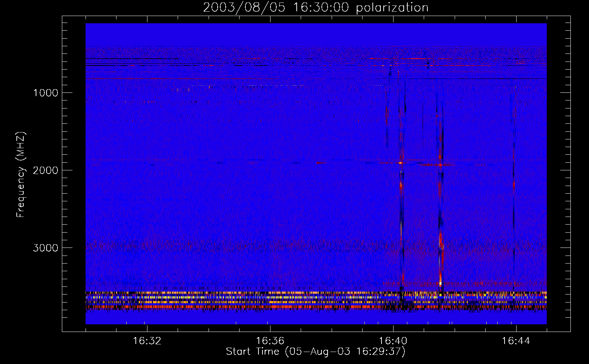Click the plot title '2003/08/05 16:30:00 polarization'
This screenshot has height=364, width=589.
pyautogui.click(x=316, y=7)
